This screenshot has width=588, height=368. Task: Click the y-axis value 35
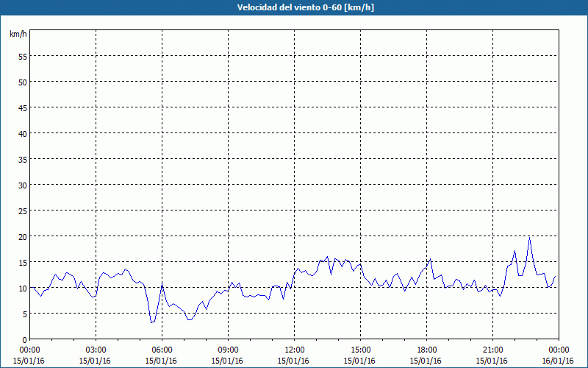point(23,160)
